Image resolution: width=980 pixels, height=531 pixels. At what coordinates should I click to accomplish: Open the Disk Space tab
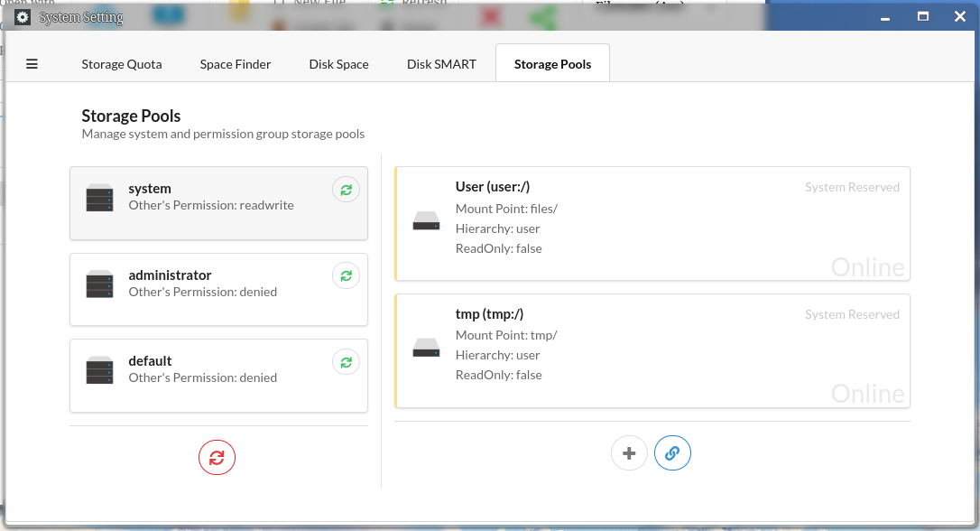(x=338, y=64)
